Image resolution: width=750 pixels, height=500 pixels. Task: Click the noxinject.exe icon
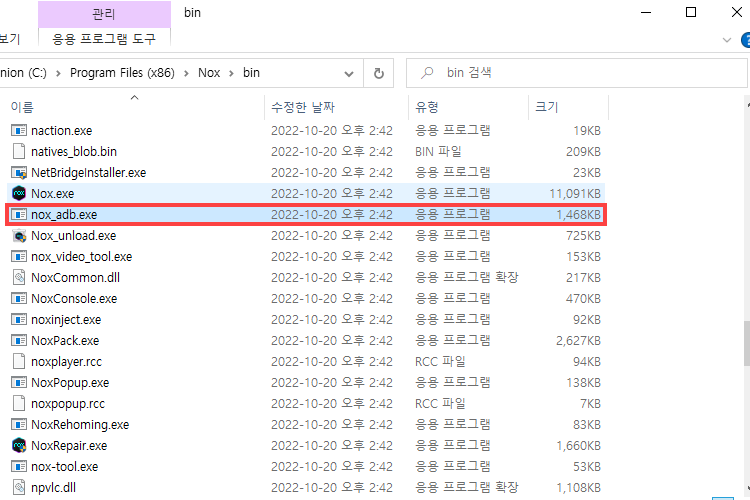pos(19,319)
